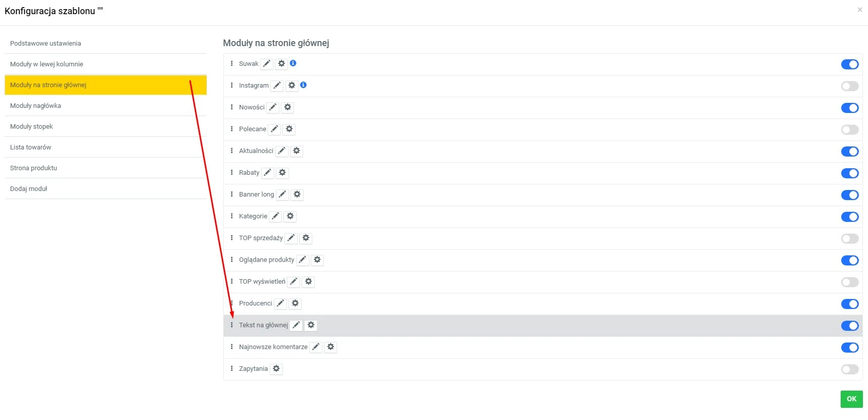Select Lista towarów in the sidebar
868x420 pixels.
click(30, 147)
